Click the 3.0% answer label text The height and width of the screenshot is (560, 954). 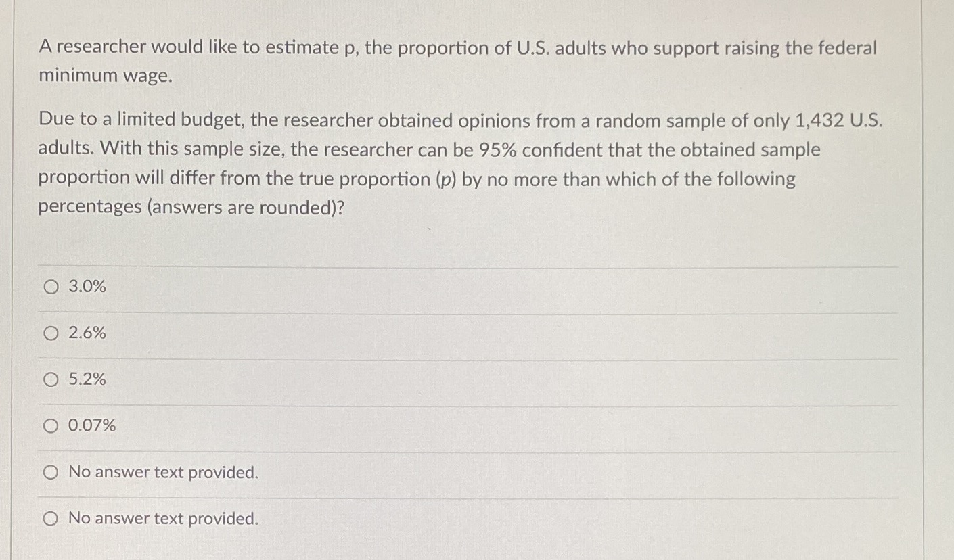point(87,287)
